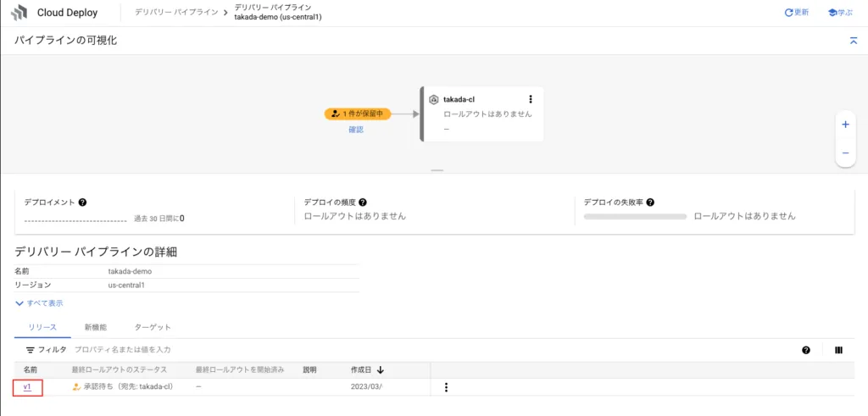Open the column display options icon
The width and height of the screenshot is (868, 416).
point(838,350)
